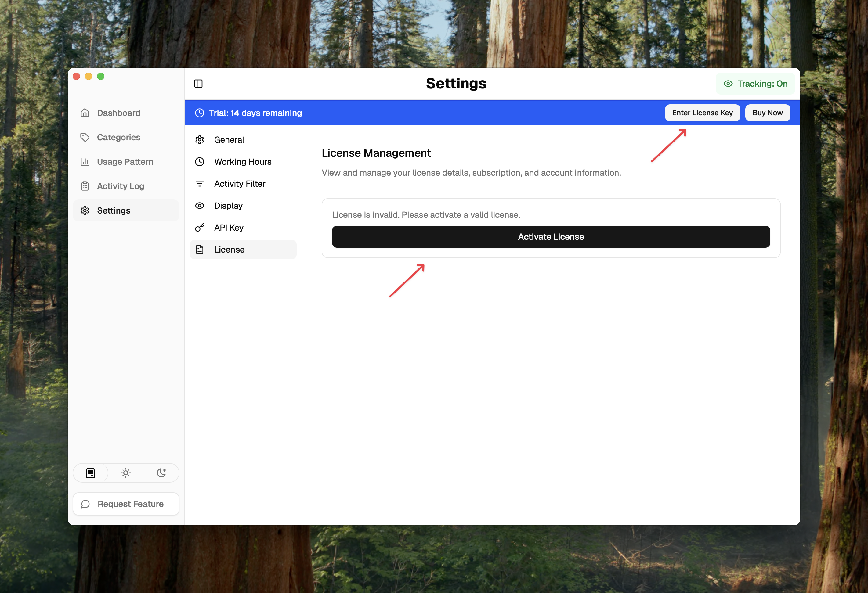868x593 pixels.
Task: Open the Request Feature button
Action: [126, 504]
